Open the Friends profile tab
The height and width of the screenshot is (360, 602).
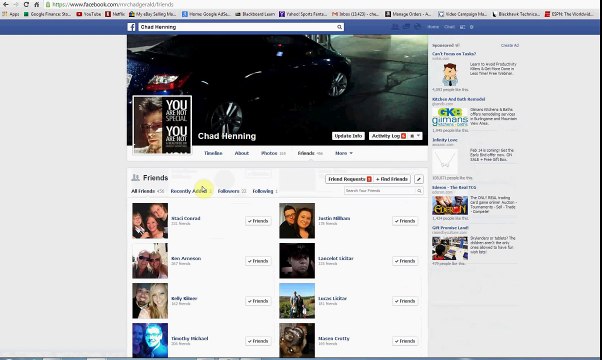[310, 153]
